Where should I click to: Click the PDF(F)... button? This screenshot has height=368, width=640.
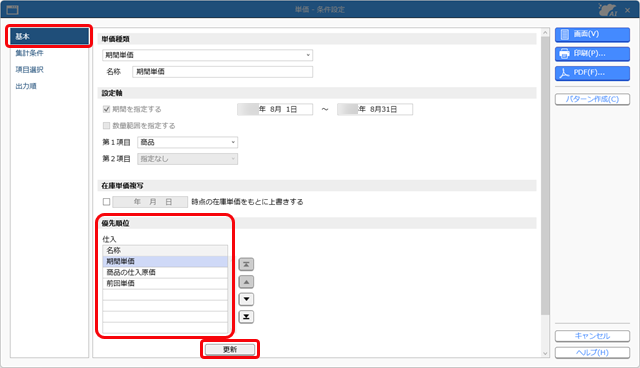point(592,73)
